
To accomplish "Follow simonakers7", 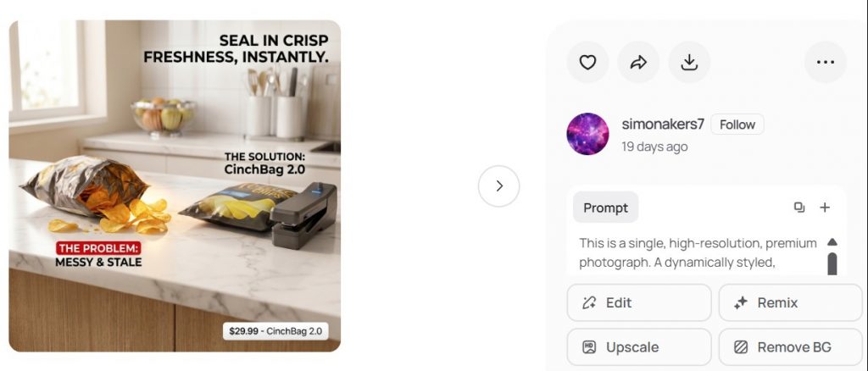I will click(737, 125).
